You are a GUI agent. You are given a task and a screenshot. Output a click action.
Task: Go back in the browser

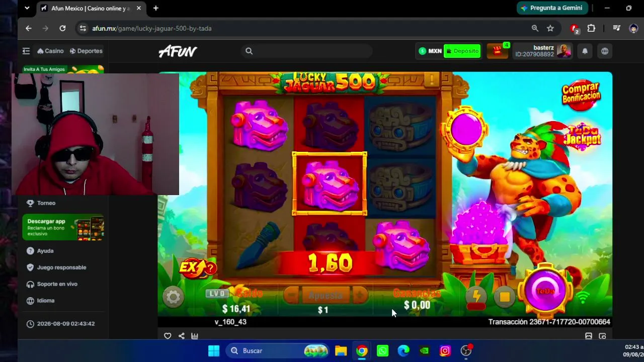[29, 29]
